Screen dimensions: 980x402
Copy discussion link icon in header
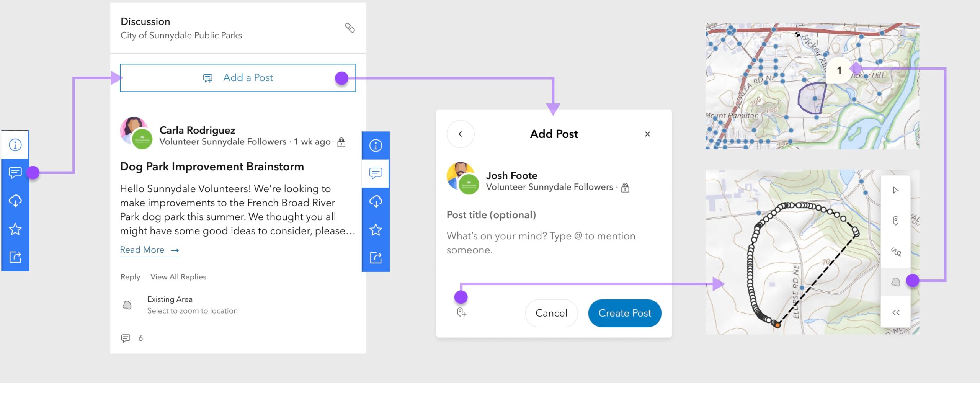coord(350,28)
